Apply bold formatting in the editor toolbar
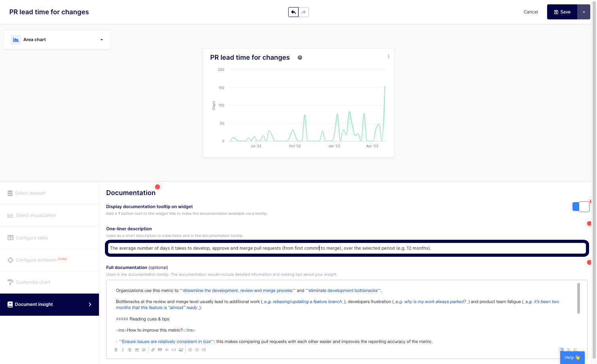Image resolution: width=597 pixels, height=364 pixels. (x=116, y=350)
